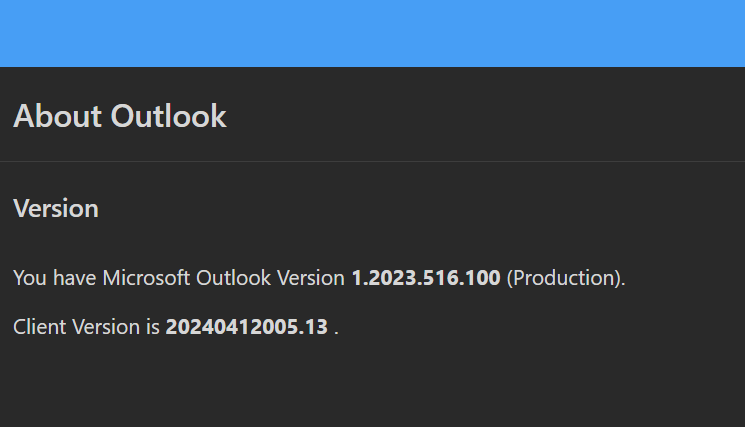Click the client version 20240412005.13
745x427 pixels.
[247, 327]
